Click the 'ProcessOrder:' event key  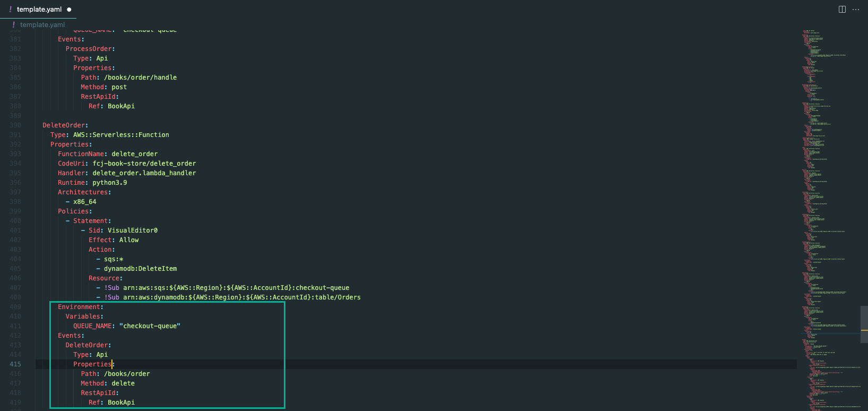[90, 49]
